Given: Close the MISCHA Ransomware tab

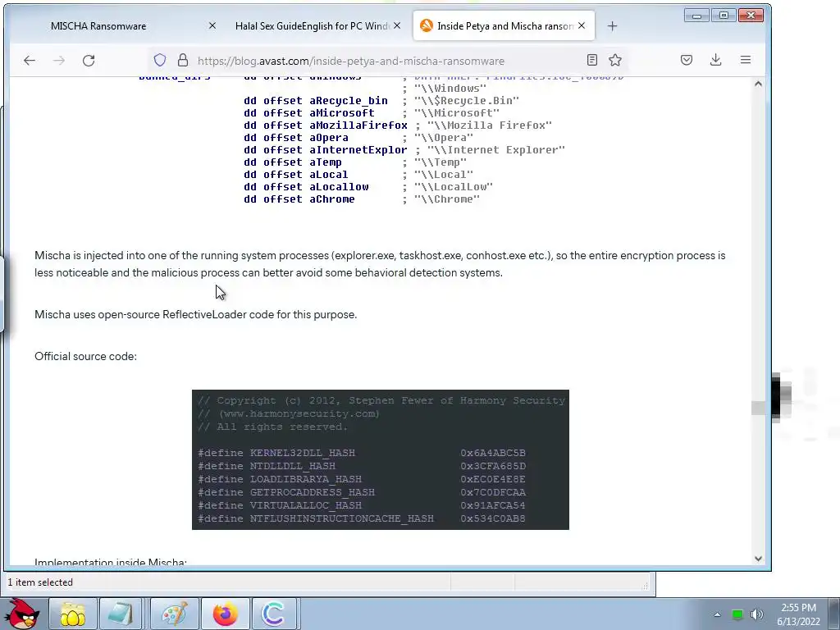Looking at the screenshot, I should (212, 25).
